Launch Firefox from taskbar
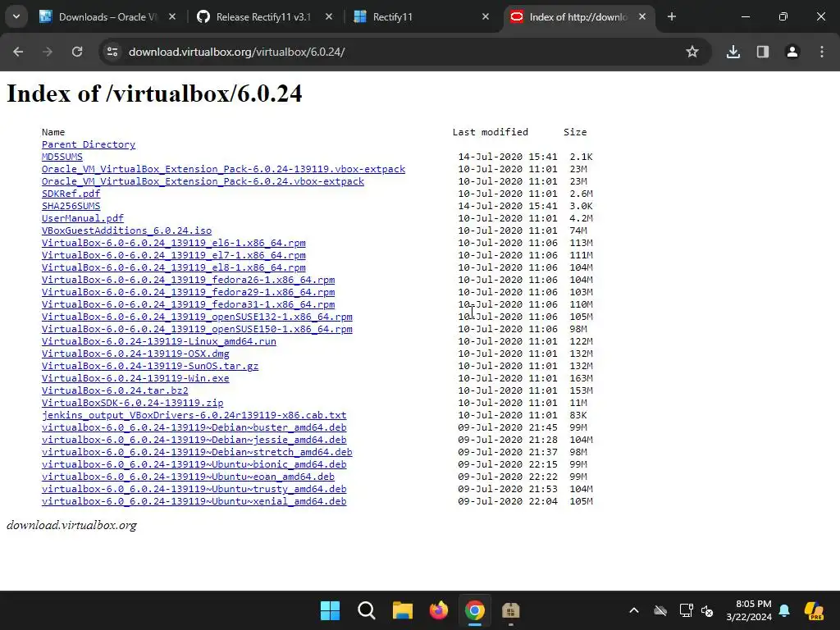This screenshot has width=840, height=630. point(439,610)
